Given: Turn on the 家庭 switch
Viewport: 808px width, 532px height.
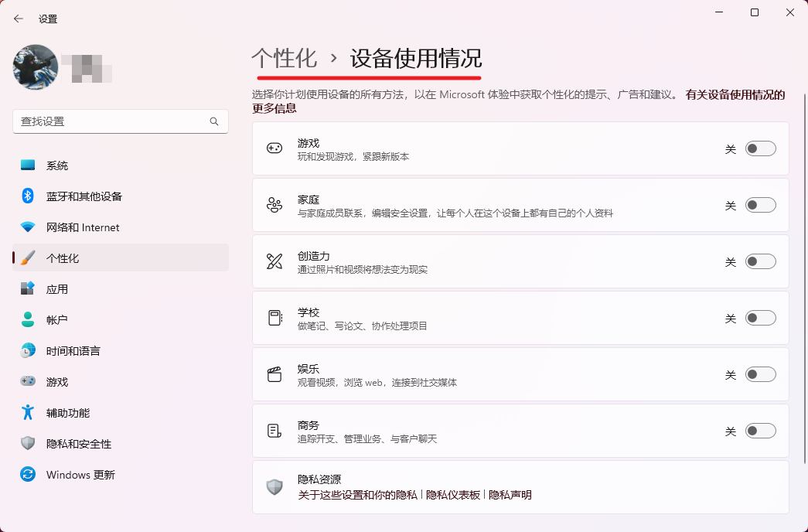Looking at the screenshot, I should coord(759,205).
